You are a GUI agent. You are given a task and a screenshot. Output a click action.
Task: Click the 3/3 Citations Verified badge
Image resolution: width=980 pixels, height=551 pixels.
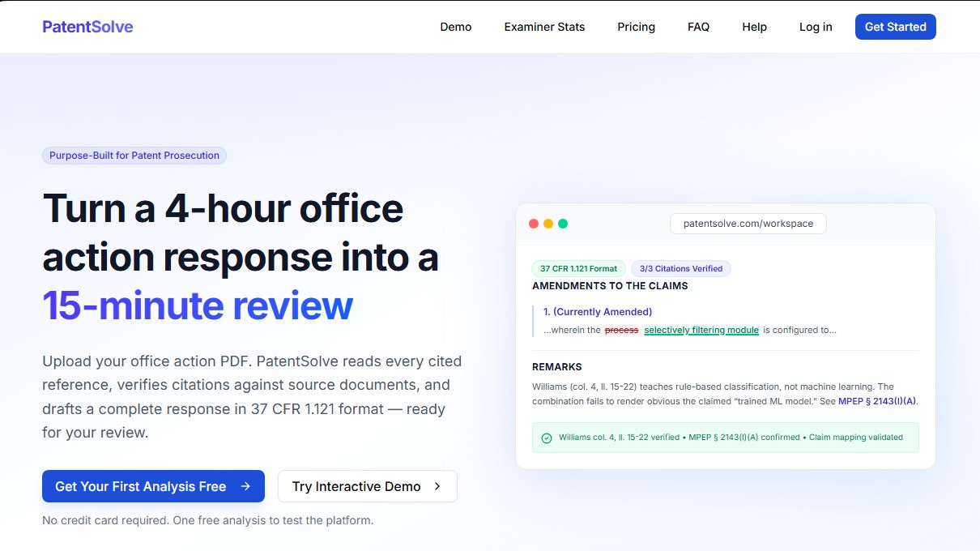pyautogui.click(x=680, y=268)
